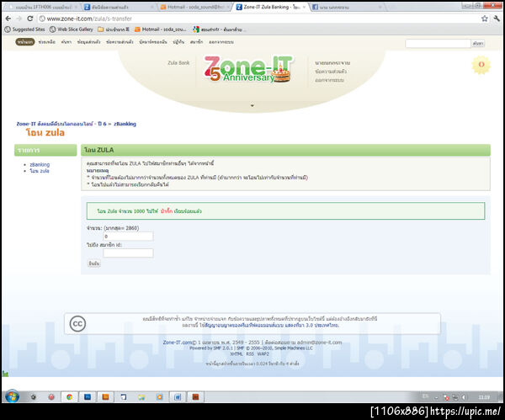Close the Zone-IT Zula Banking tab

pyautogui.click(x=304, y=7)
